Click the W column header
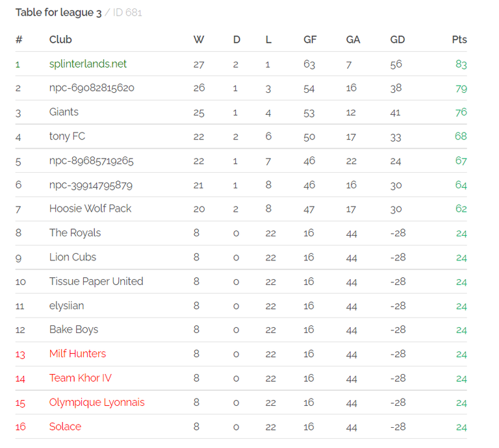499x448 pixels. (x=199, y=40)
